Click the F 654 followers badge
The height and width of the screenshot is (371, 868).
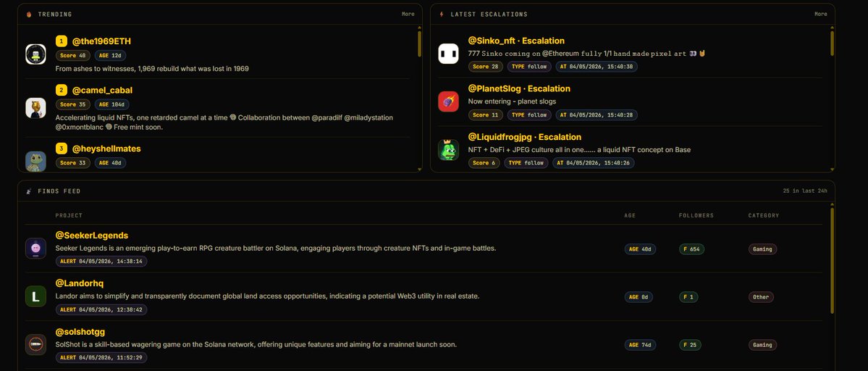click(692, 249)
